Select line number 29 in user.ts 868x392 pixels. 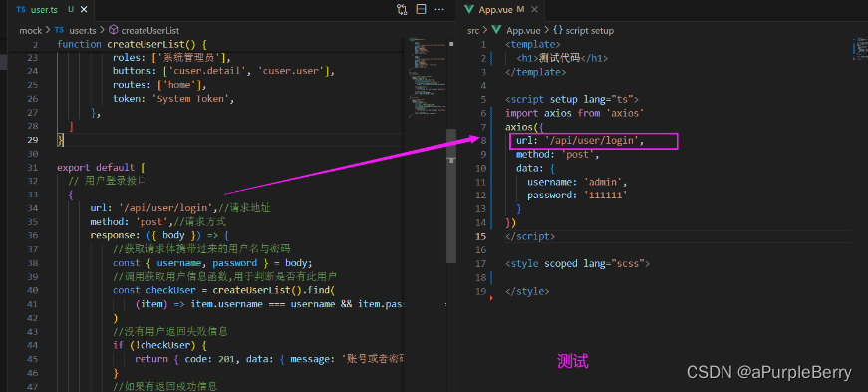32,140
